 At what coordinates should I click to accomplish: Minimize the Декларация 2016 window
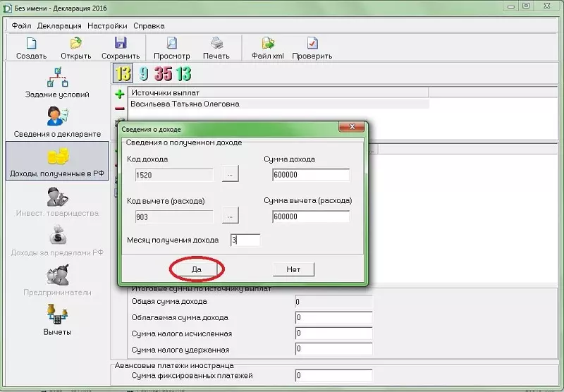pos(511,6)
